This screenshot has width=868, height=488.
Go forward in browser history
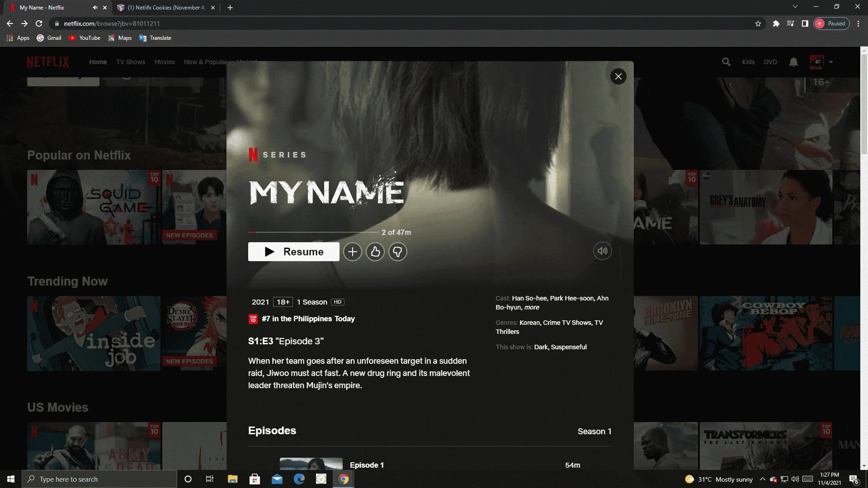click(24, 23)
